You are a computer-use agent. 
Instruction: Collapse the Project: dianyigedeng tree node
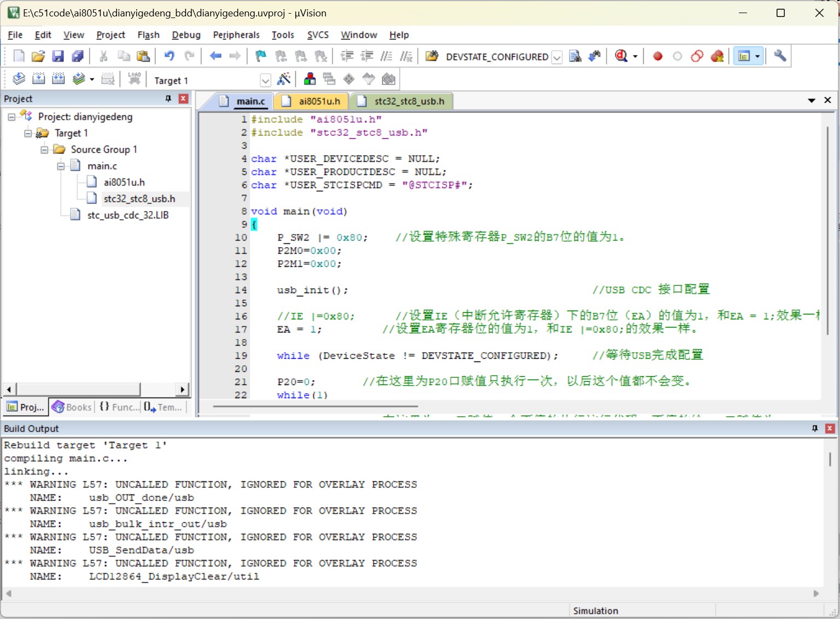coord(11,117)
